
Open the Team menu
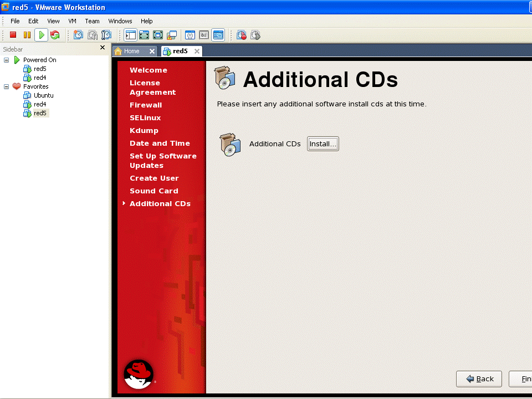[93, 21]
